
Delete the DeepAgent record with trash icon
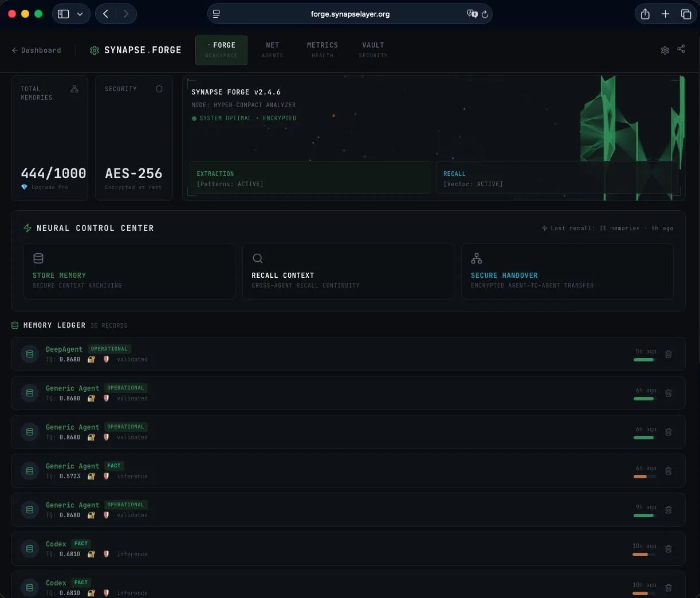(x=668, y=354)
